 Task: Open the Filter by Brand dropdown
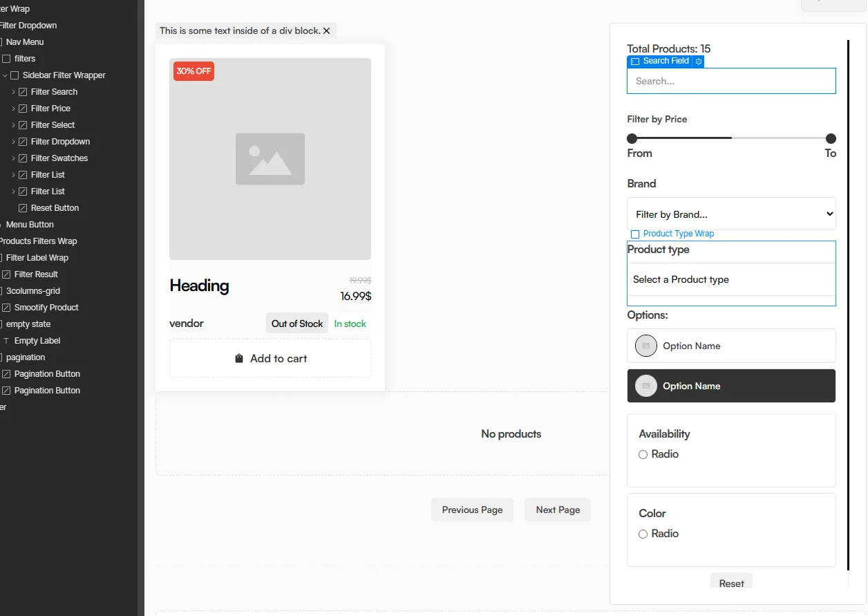click(x=731, y=214)
